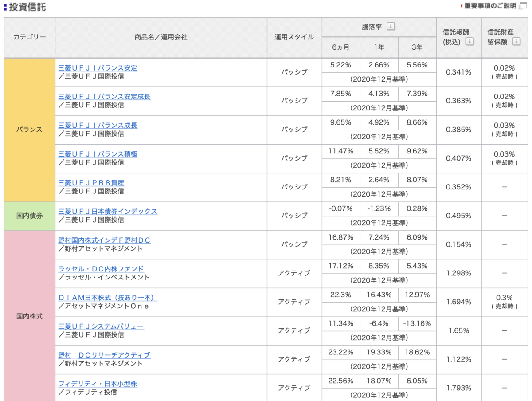Click the 11.47% six-month return value
The image size is (532, 401).
pyautogui.click(x=341, y=151)
